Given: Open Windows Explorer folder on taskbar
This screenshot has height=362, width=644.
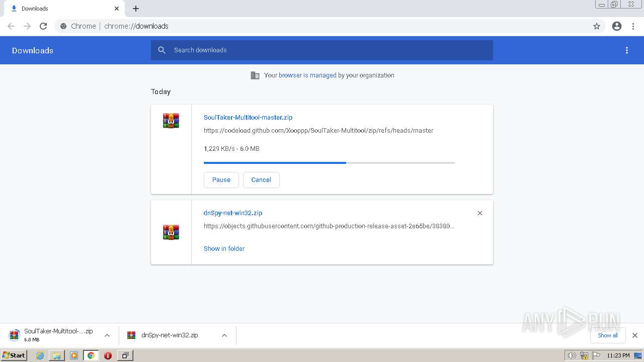Looking at the screenshot, I should (57, 355).
